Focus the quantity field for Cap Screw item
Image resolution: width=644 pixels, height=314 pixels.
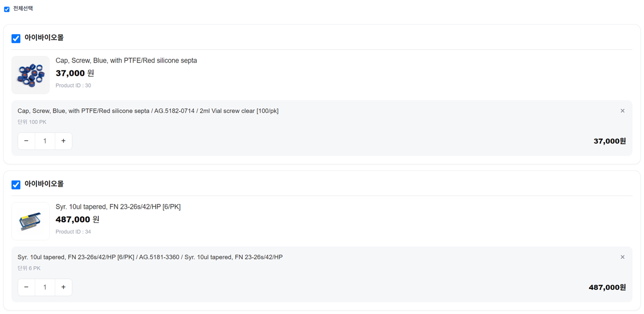pyautogui.click(x=45, y=141)
